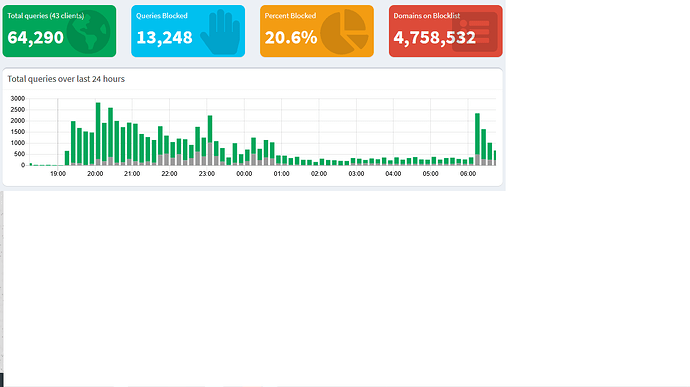Screen dimensions: 690x387
Task: Click the 01:00 x-axis label
Action: pyautogui.click(x=282, y=174)
